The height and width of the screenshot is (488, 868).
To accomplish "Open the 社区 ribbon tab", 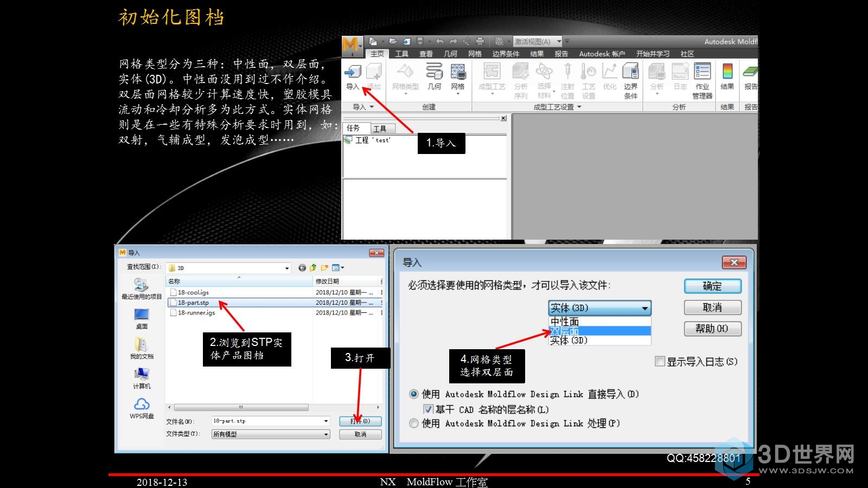I will coord(687,54).
